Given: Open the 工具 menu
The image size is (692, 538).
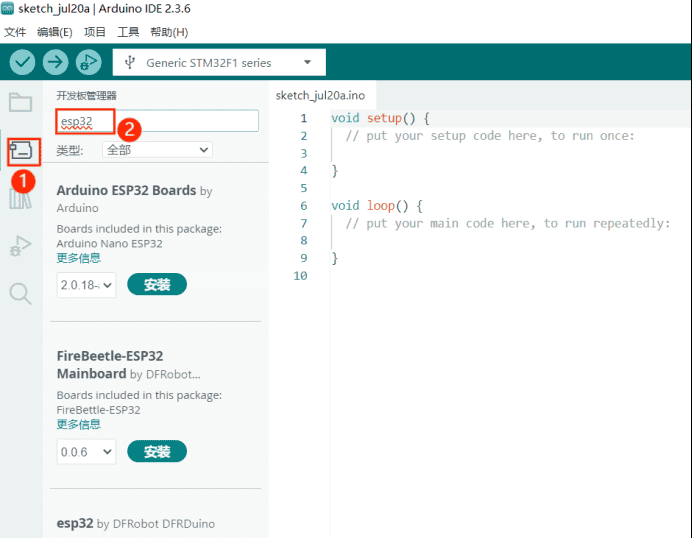Looking at the screenshot, I should tap(128, 32).
